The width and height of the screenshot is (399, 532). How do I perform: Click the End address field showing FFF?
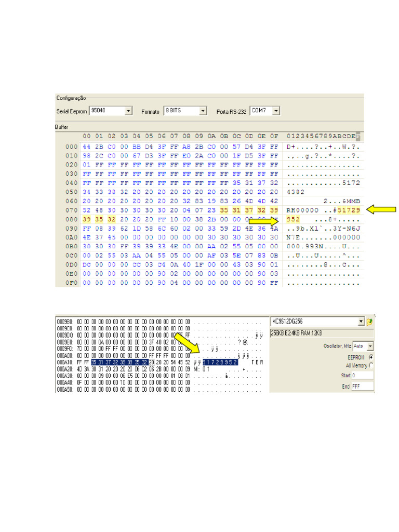click(x=362, y=386)
